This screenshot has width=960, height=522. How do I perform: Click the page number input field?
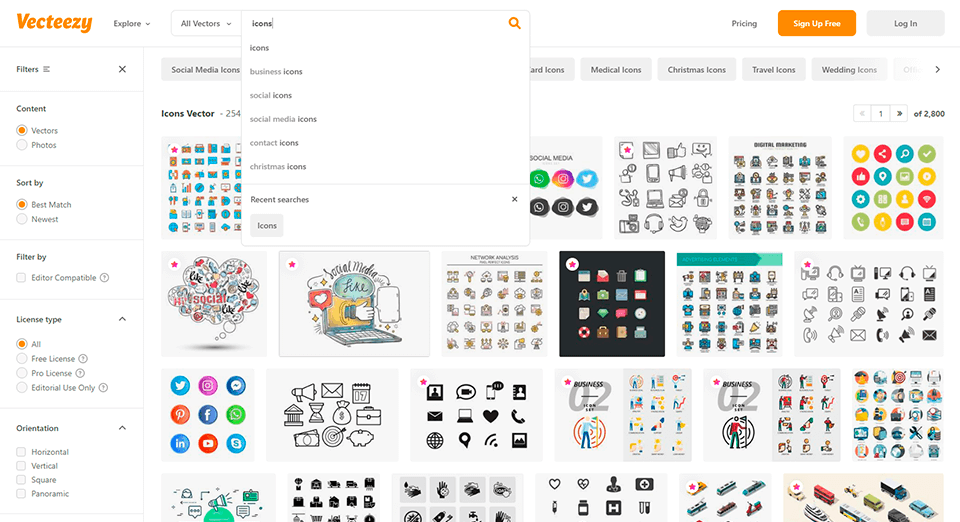click(880, 114)
